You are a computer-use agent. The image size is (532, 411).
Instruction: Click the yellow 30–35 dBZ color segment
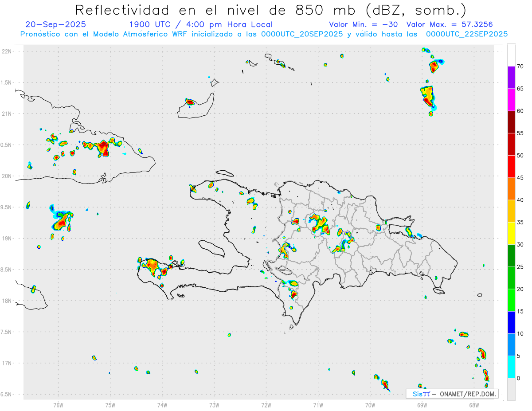511,233
